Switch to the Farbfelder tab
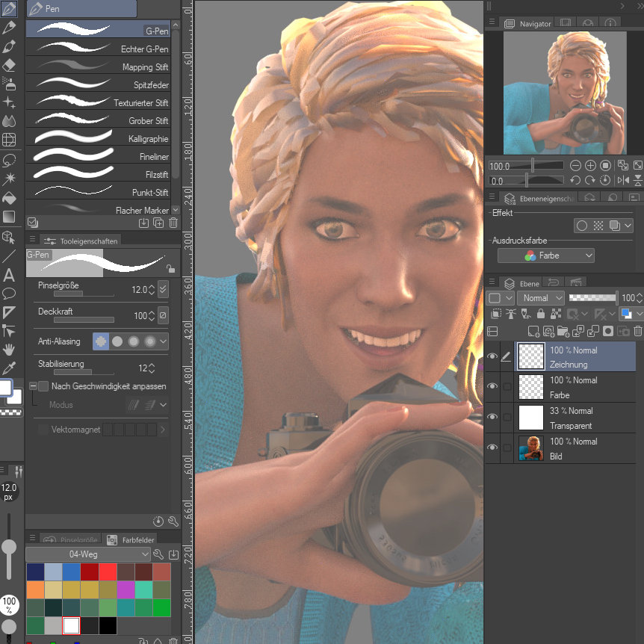Screen dimensions: 644x644 [x=129, y=539]
